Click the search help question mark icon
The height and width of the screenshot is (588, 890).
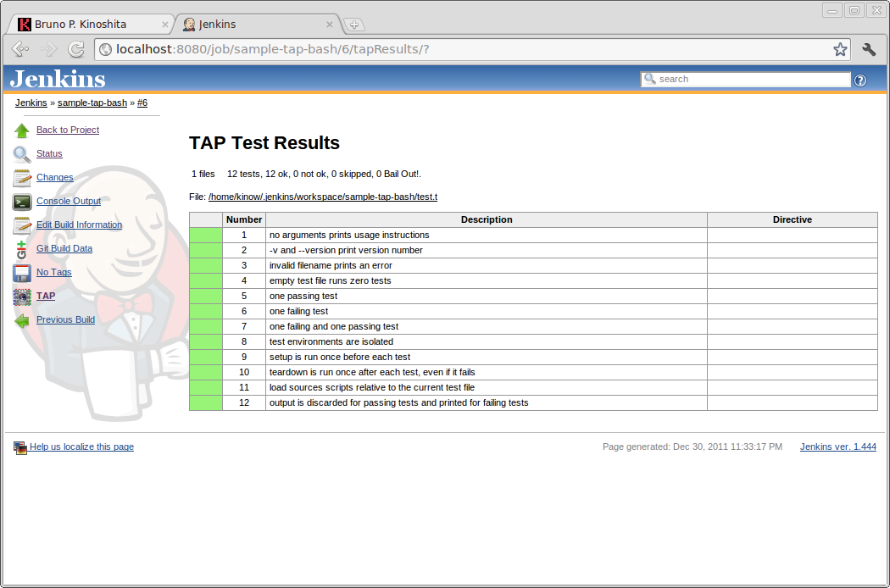[x=860, y=80]
